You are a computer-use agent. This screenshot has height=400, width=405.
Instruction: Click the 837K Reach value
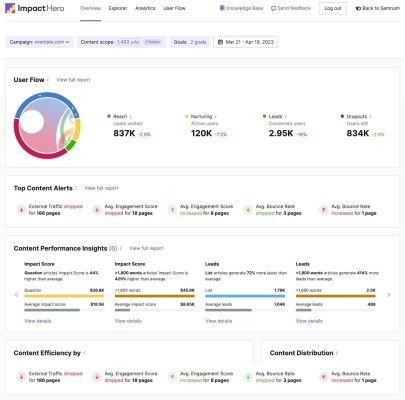124,133
